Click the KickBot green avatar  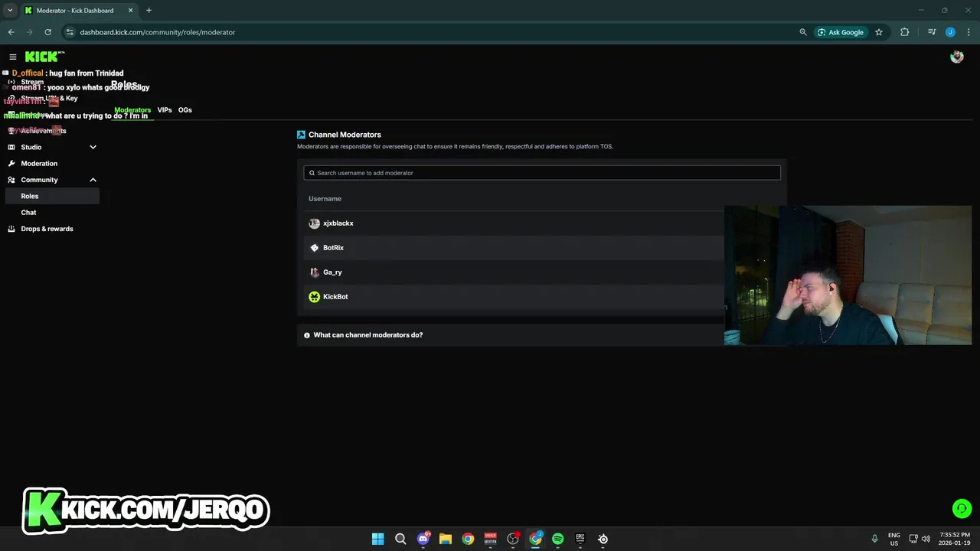(314, 297)
